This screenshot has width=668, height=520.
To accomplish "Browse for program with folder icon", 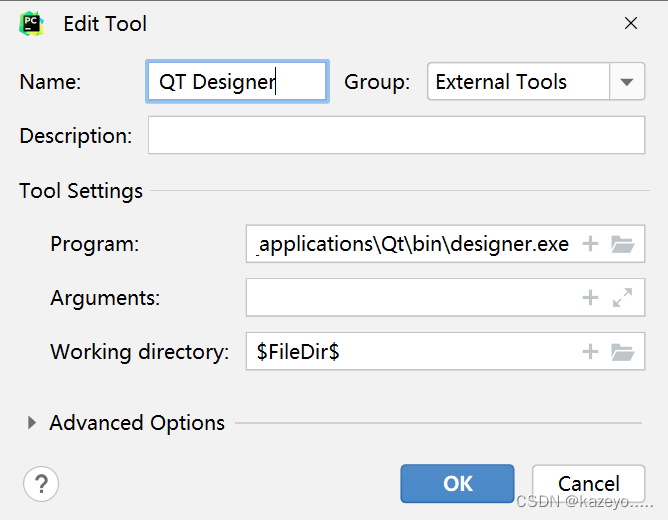I will pos(622,244).
